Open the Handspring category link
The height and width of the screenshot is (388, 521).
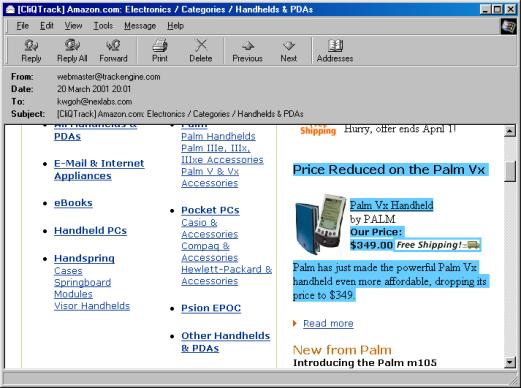tap(84, 258)
